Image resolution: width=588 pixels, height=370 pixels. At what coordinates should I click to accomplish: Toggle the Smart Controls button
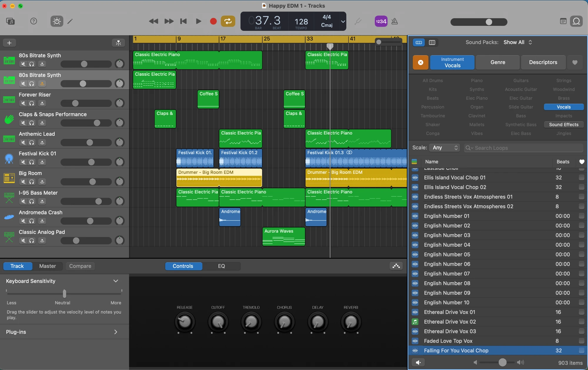[57, 21]
